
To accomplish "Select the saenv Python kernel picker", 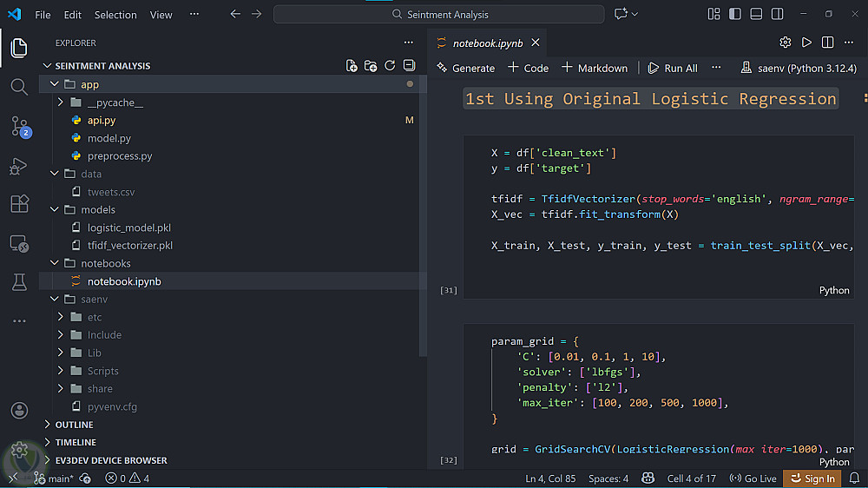I will tap(794, 68).
